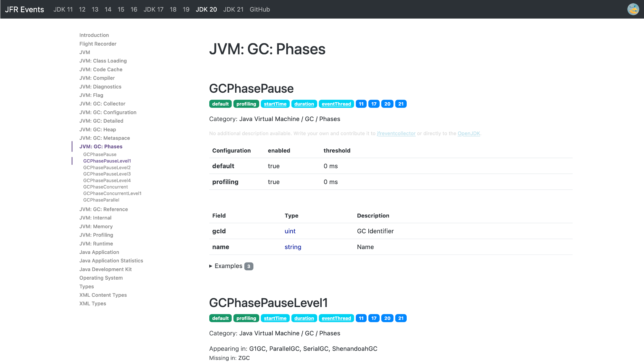
Task: Expand the Examples disclosure triangle
Action: click(x=211, y=266)
